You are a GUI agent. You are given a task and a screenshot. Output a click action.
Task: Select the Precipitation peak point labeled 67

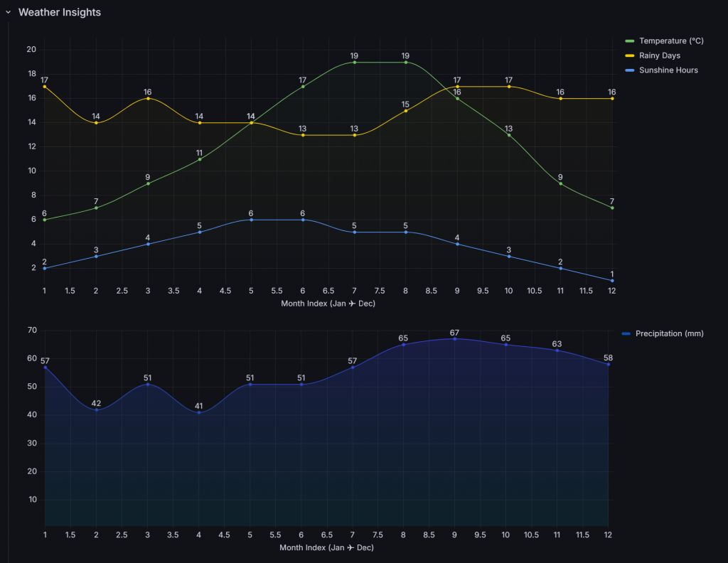click(x=455, y=339)
